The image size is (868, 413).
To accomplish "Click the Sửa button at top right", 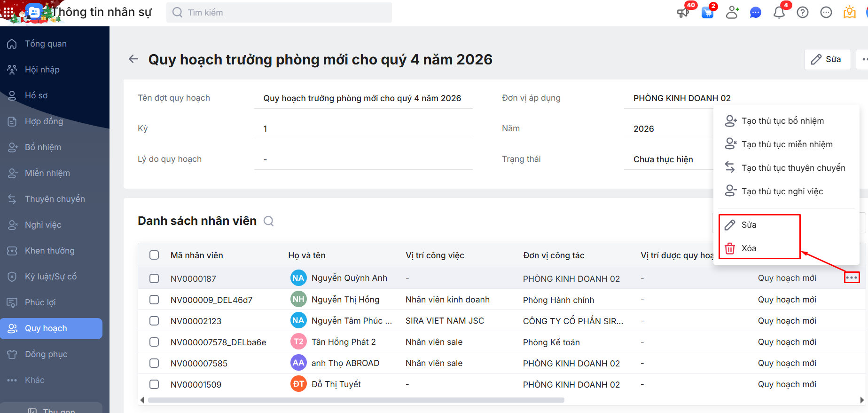I will [827, 59].
